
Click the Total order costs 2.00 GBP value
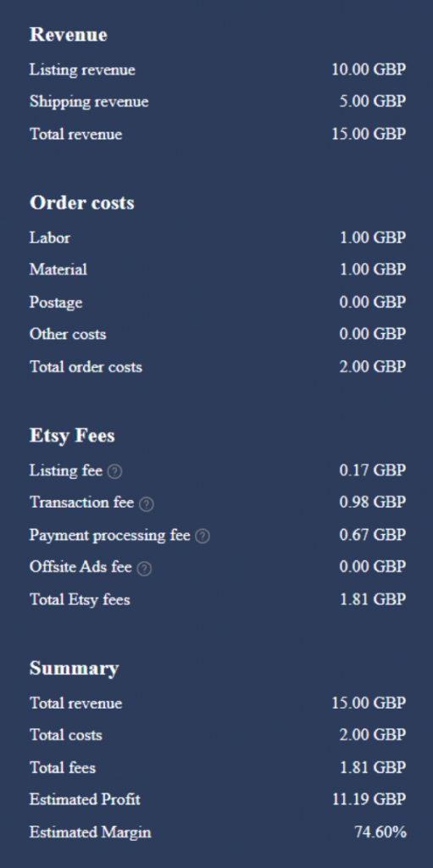click(x=373, y=367)
